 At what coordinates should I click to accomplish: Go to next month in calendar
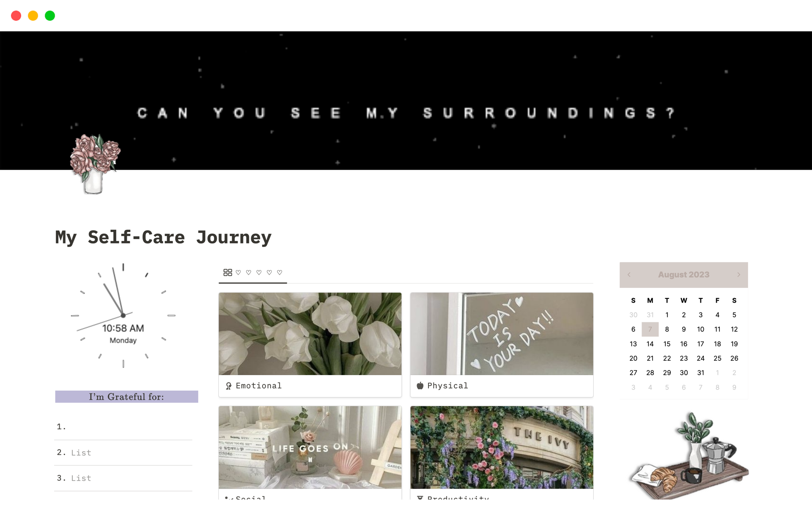[738, 275]
